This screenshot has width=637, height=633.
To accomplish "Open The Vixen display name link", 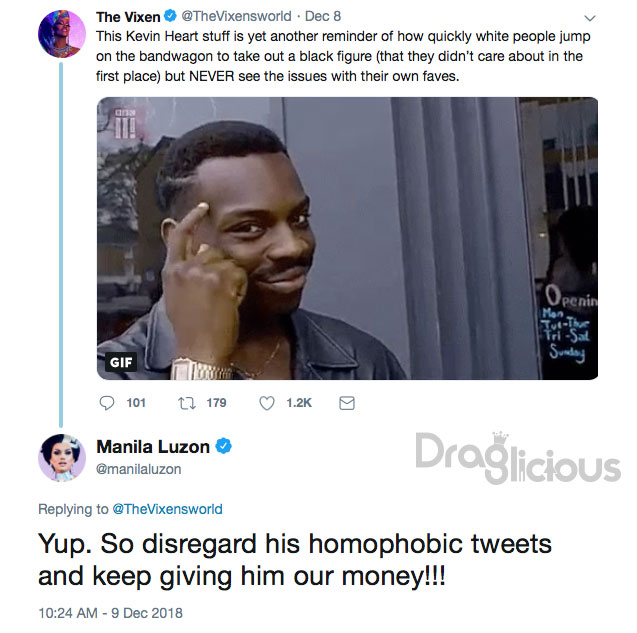I will pos(128,17).
